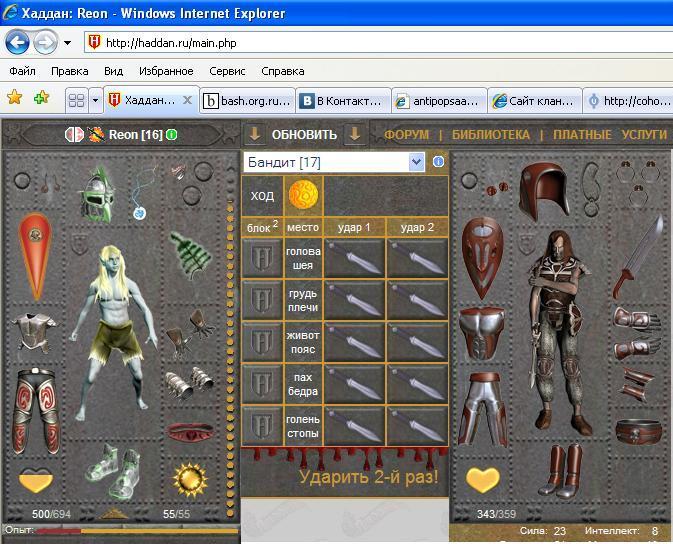Click the green info icon next to Reon
This screenshot has height=544, width=673.
172,134
